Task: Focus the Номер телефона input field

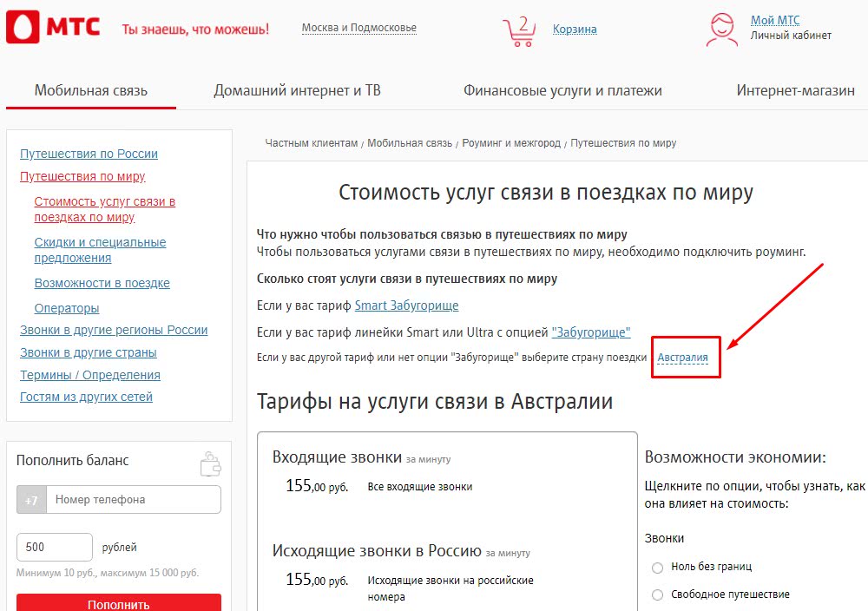Action: (133, 500)
